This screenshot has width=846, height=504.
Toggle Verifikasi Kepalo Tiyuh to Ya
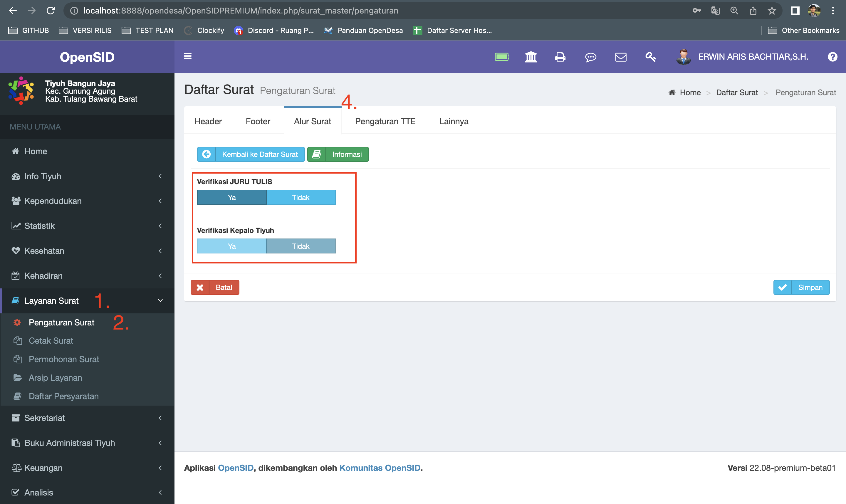231,246
